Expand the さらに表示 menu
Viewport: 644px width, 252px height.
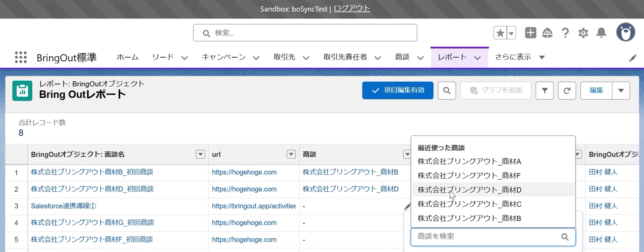(520, 57)
